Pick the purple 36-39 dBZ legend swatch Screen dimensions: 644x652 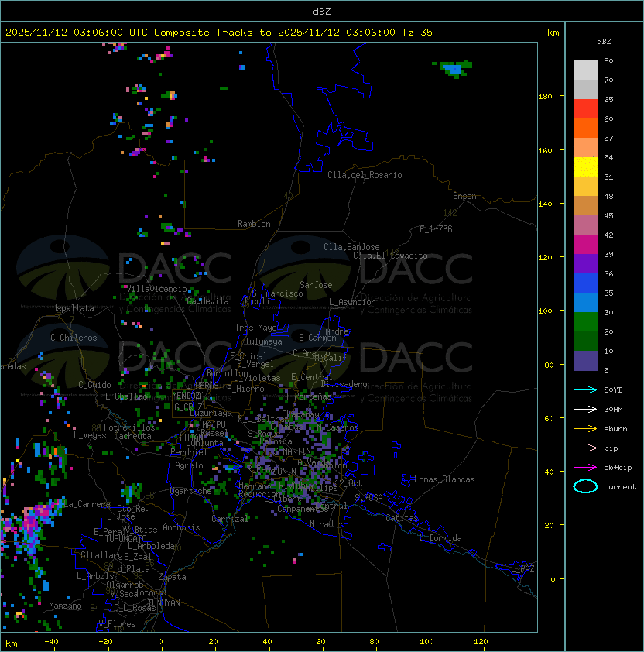coord(585,263)
